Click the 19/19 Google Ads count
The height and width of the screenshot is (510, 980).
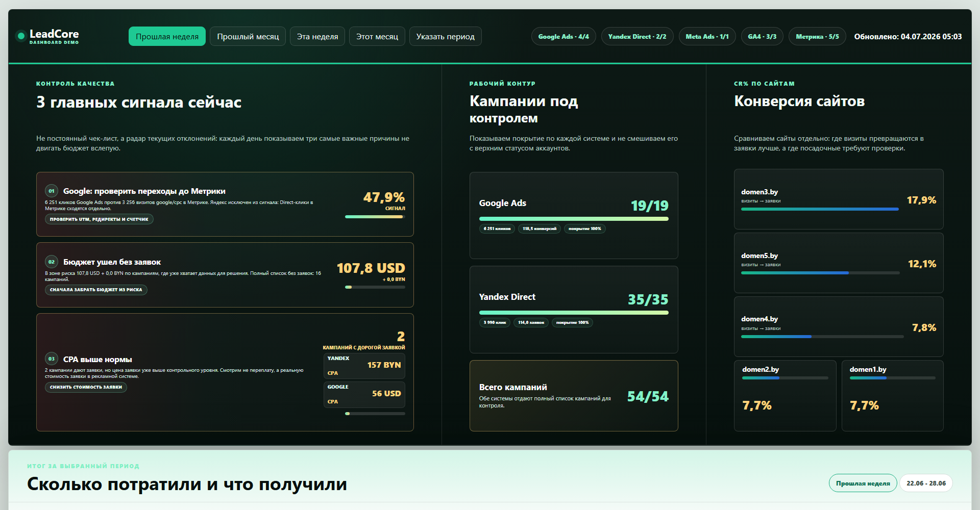(649, 206)
